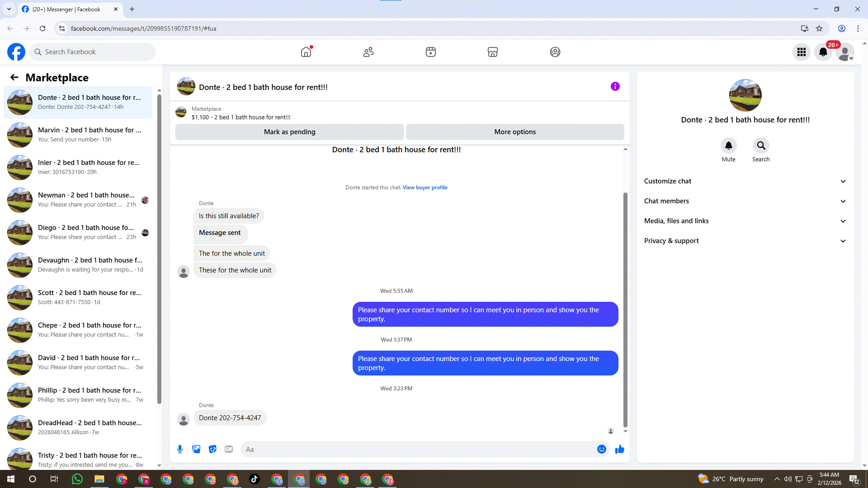This screenshot has width=868, height=488.
Task: Record a voice clip microphone icon
Action: tap(180, 449)
